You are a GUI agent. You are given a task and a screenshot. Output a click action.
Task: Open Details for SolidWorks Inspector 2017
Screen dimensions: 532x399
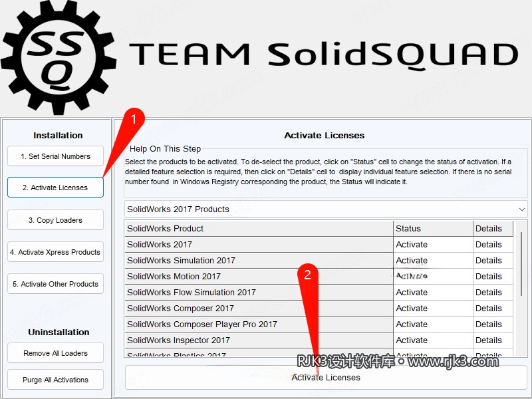pyautogui.click(x=493, y=340)
